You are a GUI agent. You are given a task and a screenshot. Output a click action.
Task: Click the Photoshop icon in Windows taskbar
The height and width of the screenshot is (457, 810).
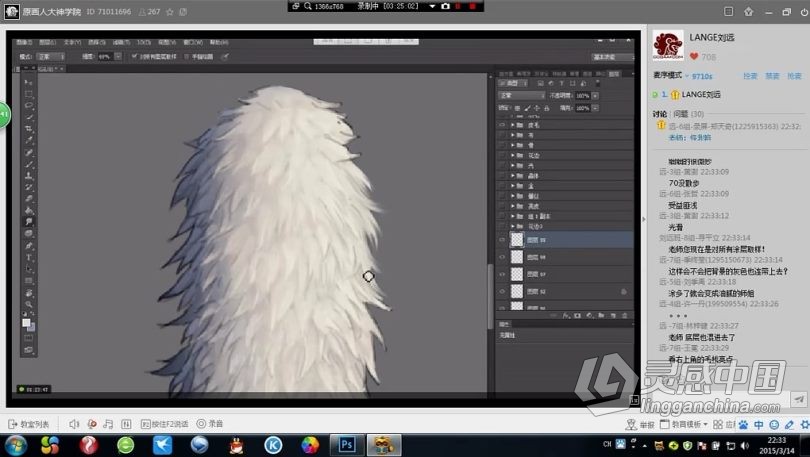click(347, 445)
